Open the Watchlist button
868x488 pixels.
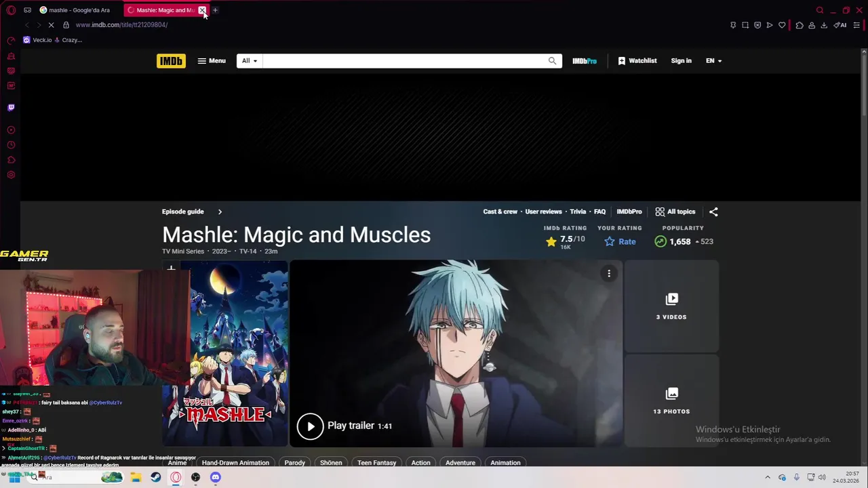click(637, 61)
